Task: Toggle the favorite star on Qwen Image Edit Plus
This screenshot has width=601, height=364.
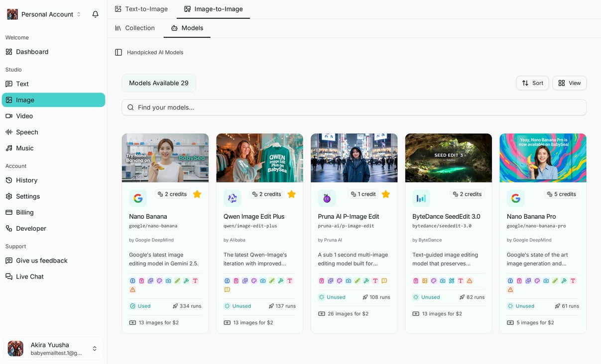Action: (x=291, y=194)
